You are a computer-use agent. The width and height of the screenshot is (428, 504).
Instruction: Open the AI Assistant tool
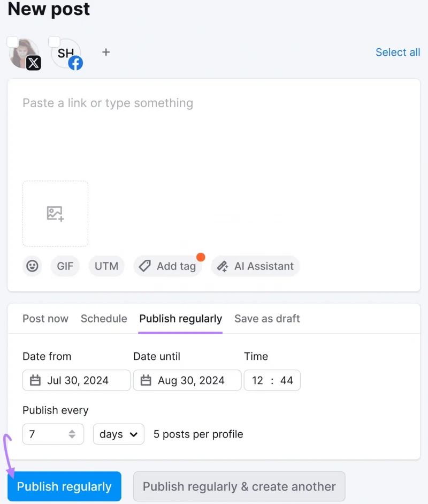click(255, 266)
